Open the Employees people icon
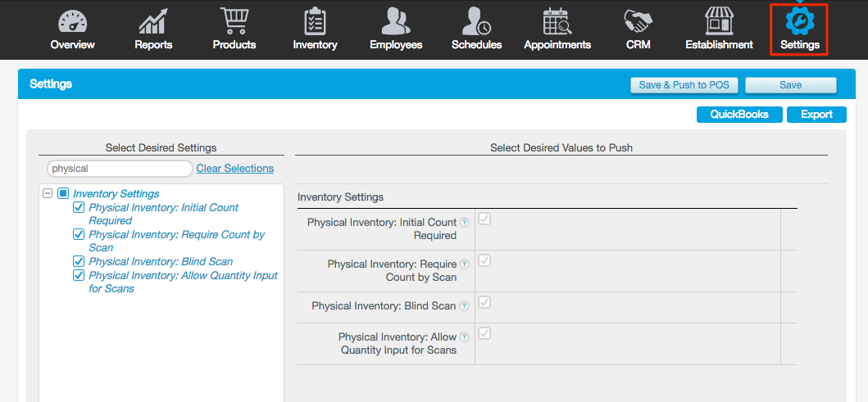Screen dimensions: 868x402 click(396, 22)
